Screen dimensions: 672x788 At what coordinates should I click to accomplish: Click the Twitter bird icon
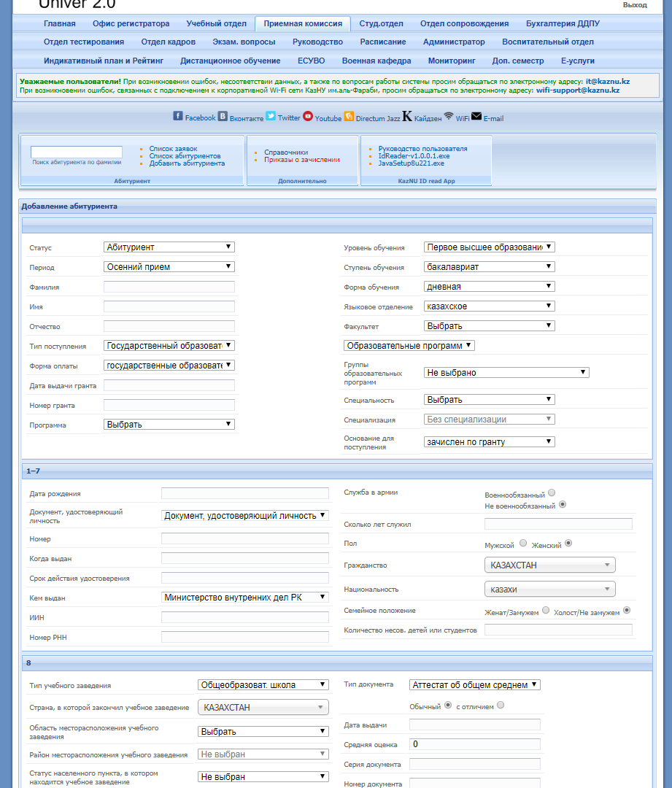[x=271, y=116]
